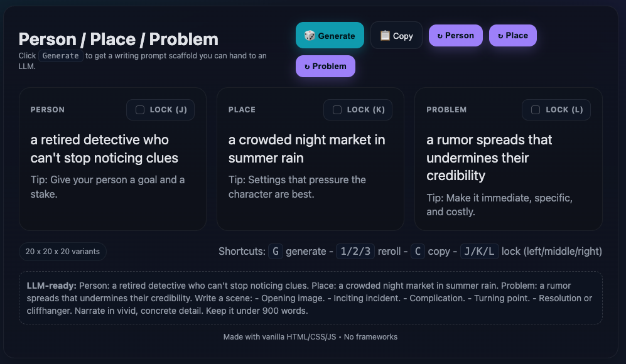Click the clipboard icon on the Copy button

(385, 35)
